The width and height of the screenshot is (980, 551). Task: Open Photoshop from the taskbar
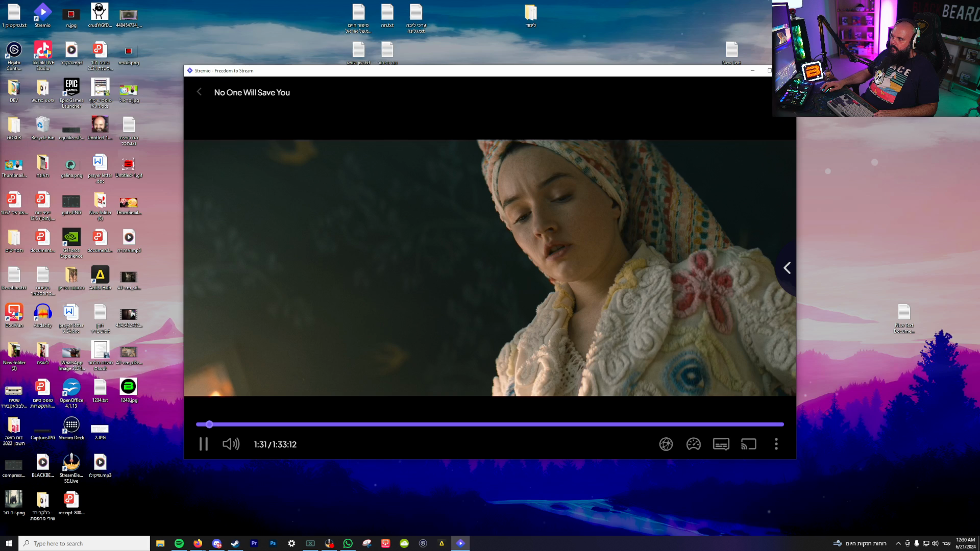click(x=273, y=543)
